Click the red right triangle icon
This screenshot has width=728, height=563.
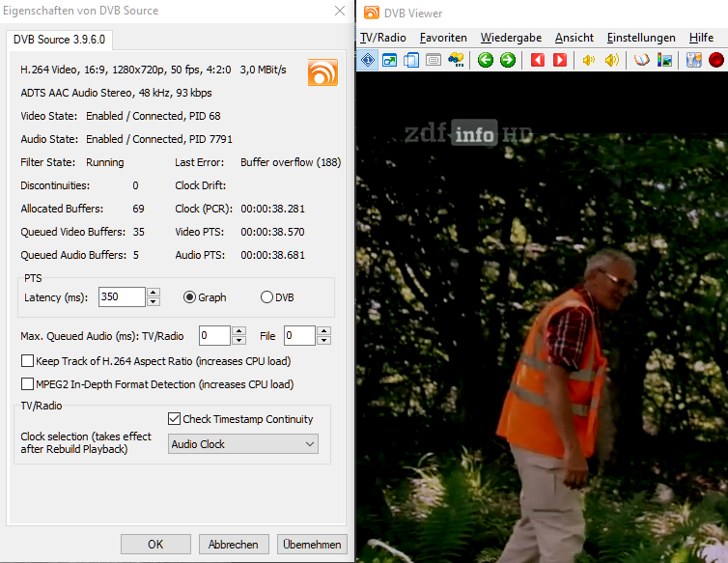pos(560,60)
